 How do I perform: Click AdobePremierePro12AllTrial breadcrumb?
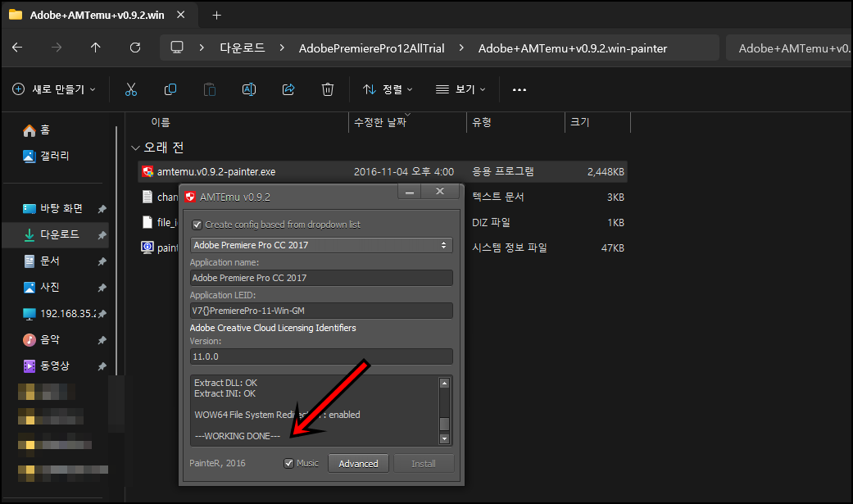pyautogui.click(x=371, y=48)
